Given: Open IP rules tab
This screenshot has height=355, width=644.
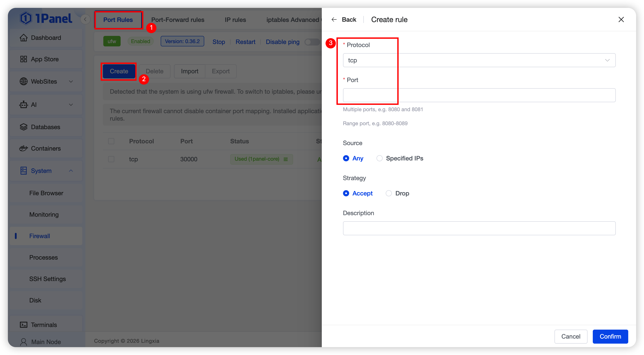Looking at the screenshot, I should (x=235, y=20).
